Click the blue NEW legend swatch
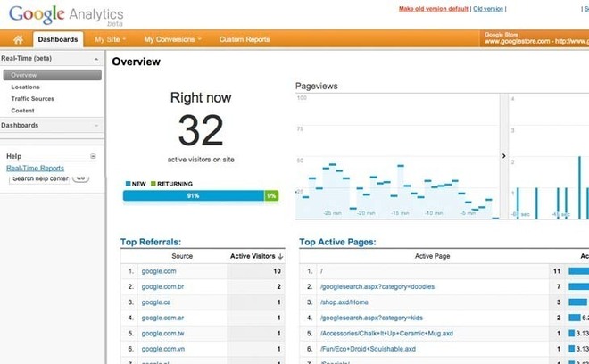589x364 pixels. 128,184
